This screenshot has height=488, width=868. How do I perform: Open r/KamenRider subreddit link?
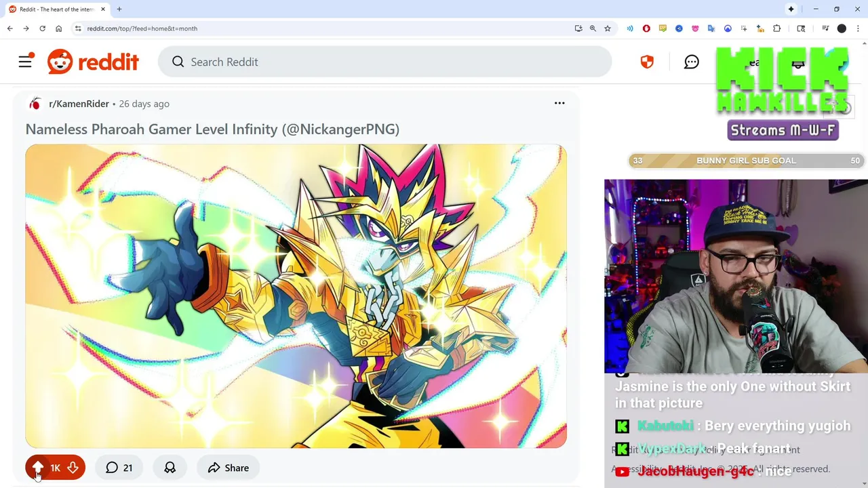[x=79, y=104]
